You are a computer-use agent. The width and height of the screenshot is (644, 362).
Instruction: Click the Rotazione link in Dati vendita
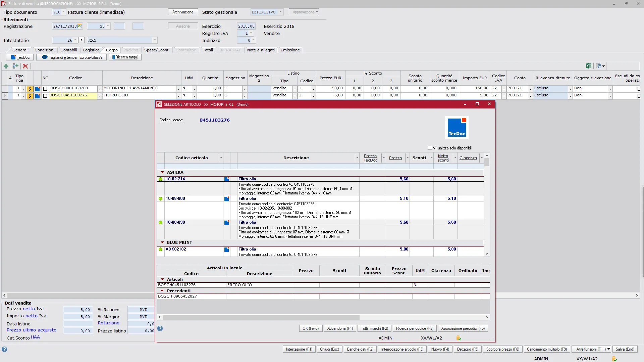(x=109, y=323)
